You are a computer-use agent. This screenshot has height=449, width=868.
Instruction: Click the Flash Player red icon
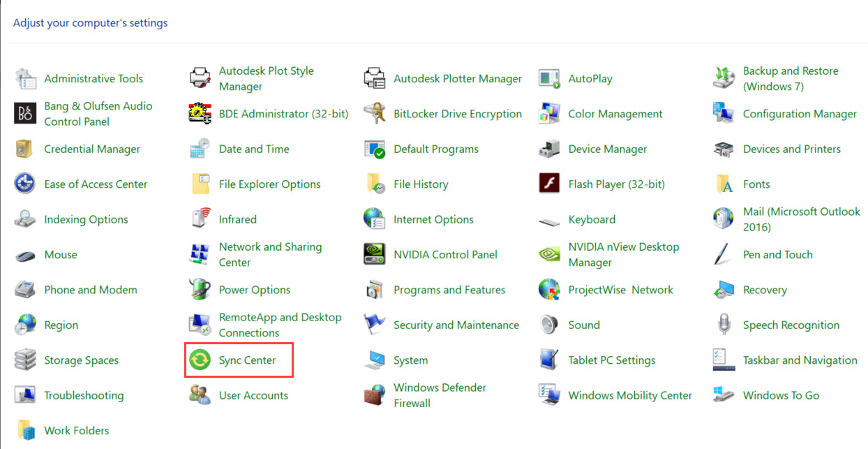pos(550,184)
